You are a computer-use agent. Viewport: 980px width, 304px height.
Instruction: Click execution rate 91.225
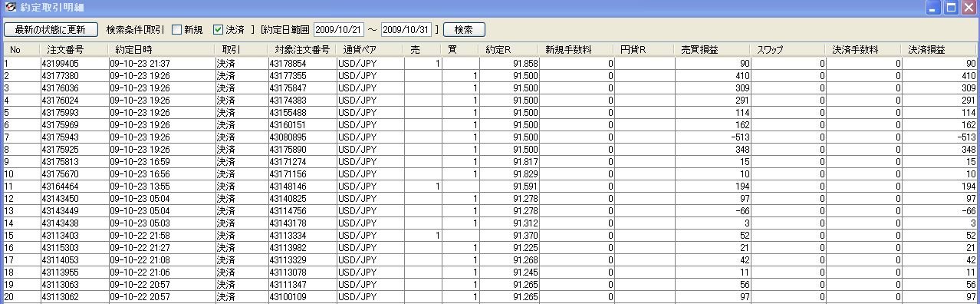525,248
